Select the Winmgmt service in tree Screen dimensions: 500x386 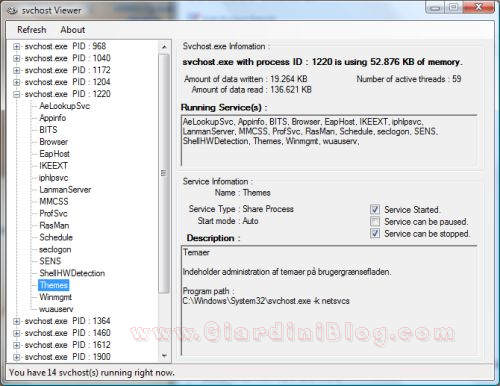[56, 297]
